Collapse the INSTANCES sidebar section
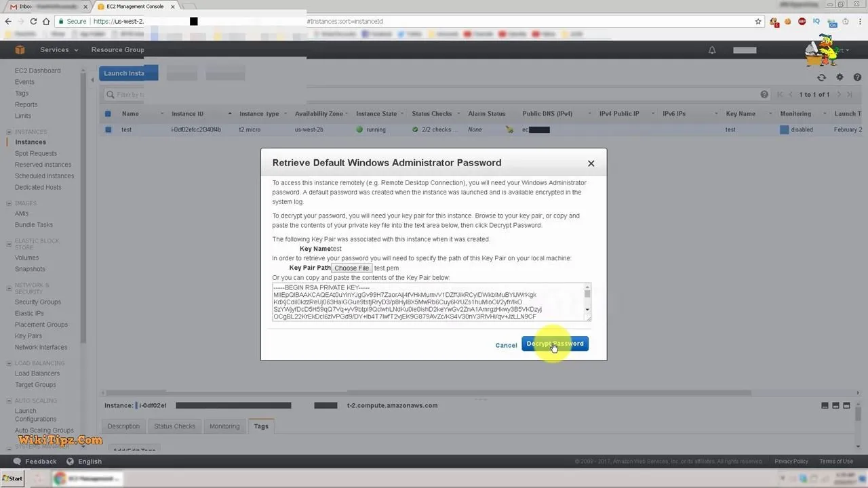 [8, 132]
